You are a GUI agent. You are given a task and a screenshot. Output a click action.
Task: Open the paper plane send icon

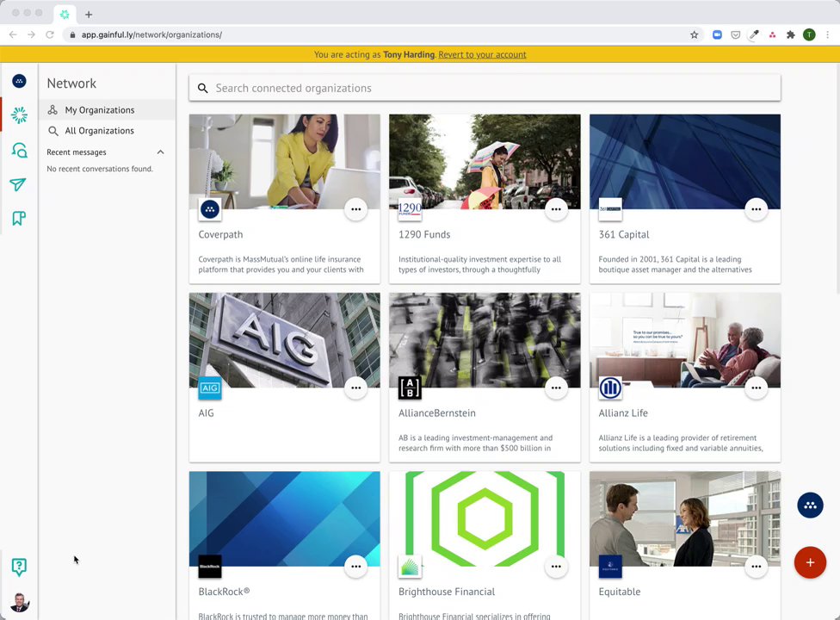pos(18,185)
